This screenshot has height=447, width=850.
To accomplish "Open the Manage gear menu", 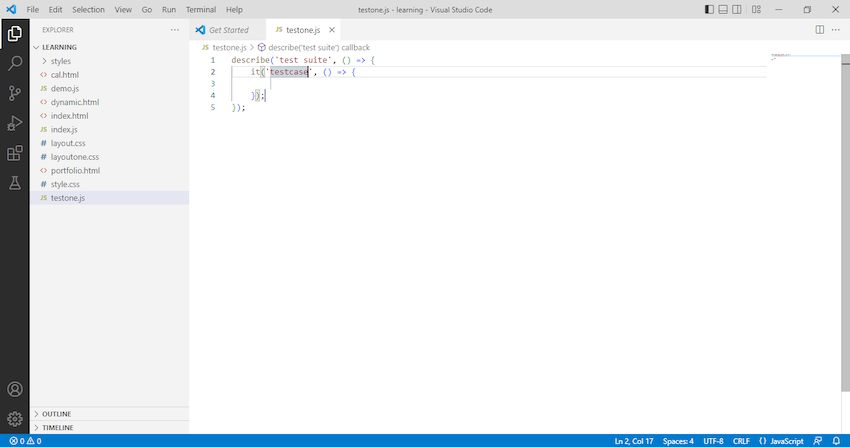I will tap(15, 419).
